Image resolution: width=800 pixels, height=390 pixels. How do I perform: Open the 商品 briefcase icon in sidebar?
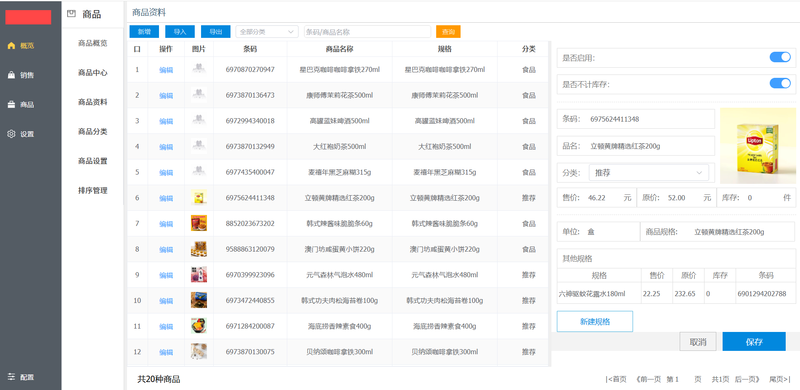[x=11, y=105]
